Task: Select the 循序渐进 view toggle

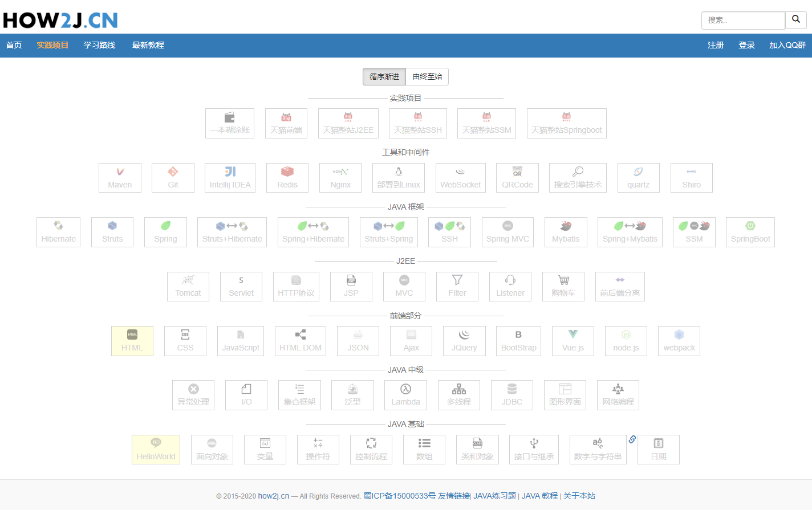Action: 384,76
